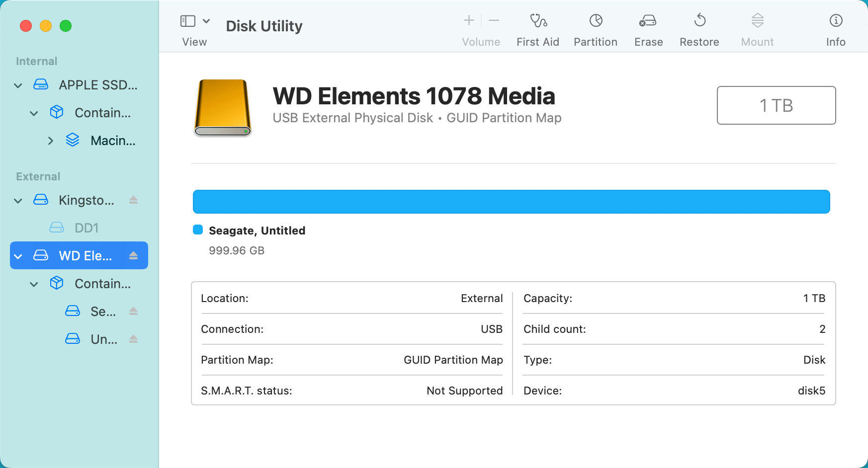868x468 pixels.
Task: Select the Seagate volume under Container
Action: coord(103,311)
